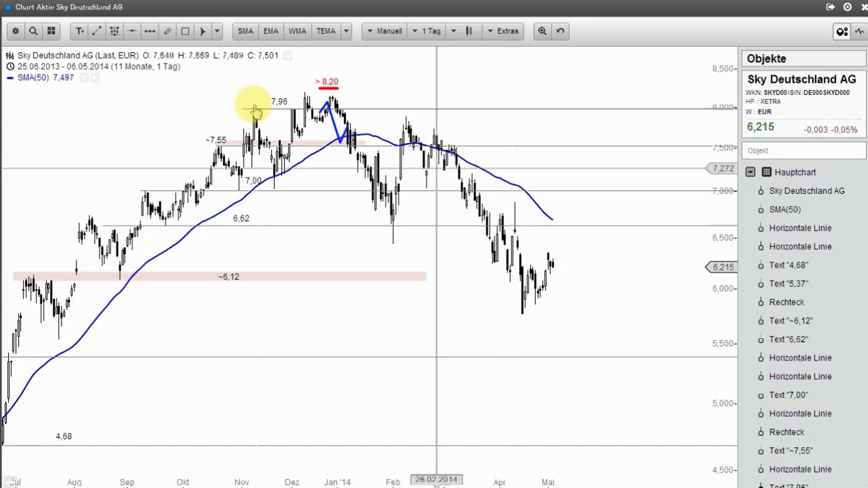The image size is (868, 488).
Task: Click the "7,00" annotation on the chart
Action: click(x=253, y=180)
